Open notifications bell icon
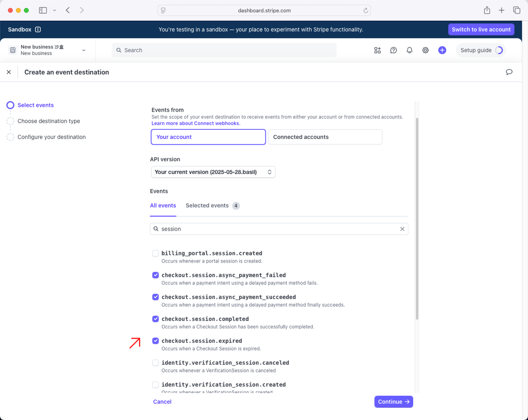This screenshot has height=420, width=528. (x=409, y=50)
